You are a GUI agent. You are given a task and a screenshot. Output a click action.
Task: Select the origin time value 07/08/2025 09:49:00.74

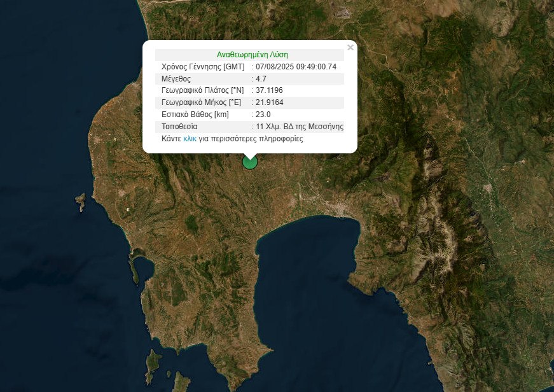(x=296, y=67)
